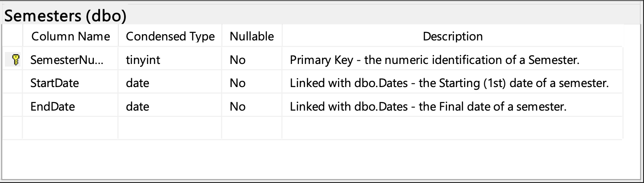Screen dimensions: 644x183
Task: Click the Column Name header
Action: 71,36
